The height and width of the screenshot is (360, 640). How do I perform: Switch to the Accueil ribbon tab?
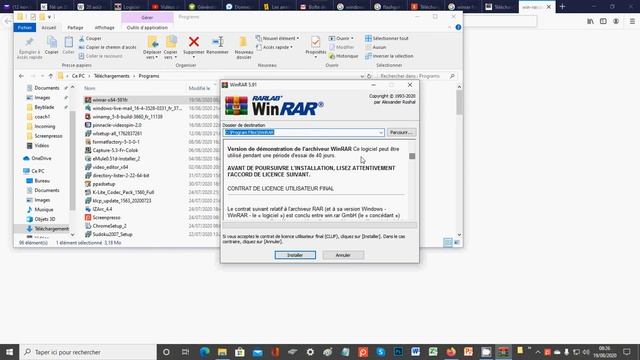pos(49,28)
